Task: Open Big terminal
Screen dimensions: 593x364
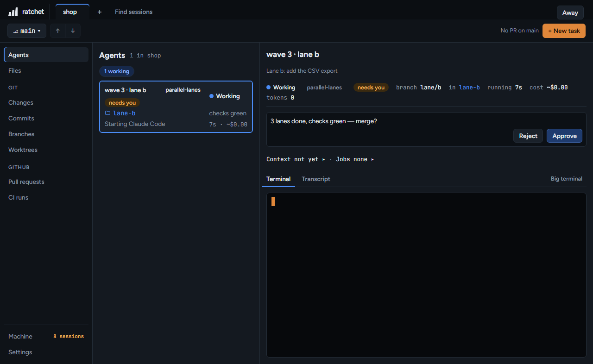Action: 566,179
